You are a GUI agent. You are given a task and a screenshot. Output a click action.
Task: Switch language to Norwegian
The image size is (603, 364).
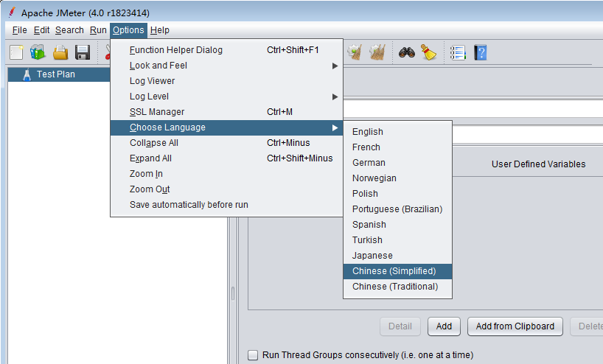click(x=397, y=178)
